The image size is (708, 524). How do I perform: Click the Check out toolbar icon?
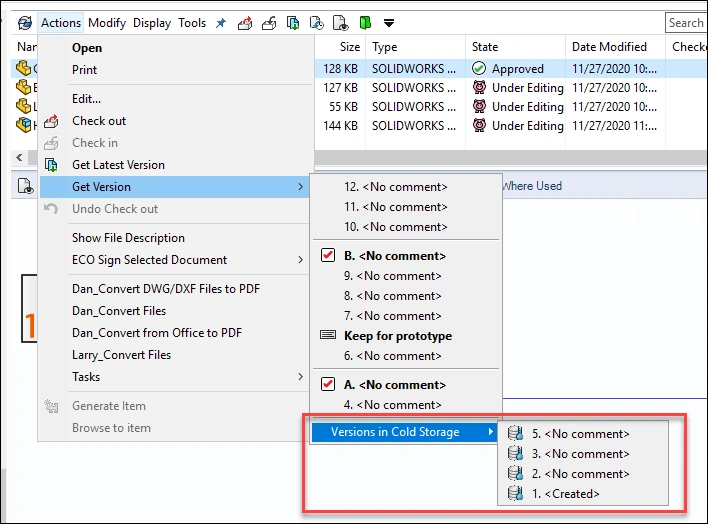pos(243,23)
